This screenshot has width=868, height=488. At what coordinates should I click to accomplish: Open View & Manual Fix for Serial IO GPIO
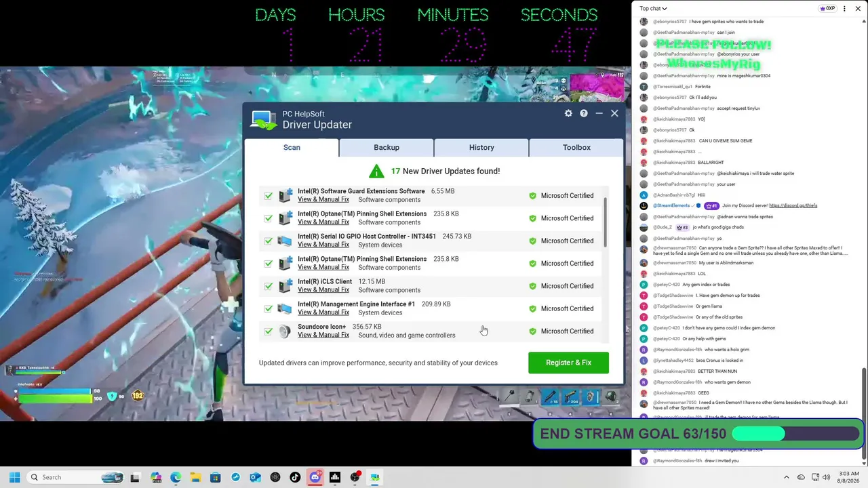pos(323,245)
